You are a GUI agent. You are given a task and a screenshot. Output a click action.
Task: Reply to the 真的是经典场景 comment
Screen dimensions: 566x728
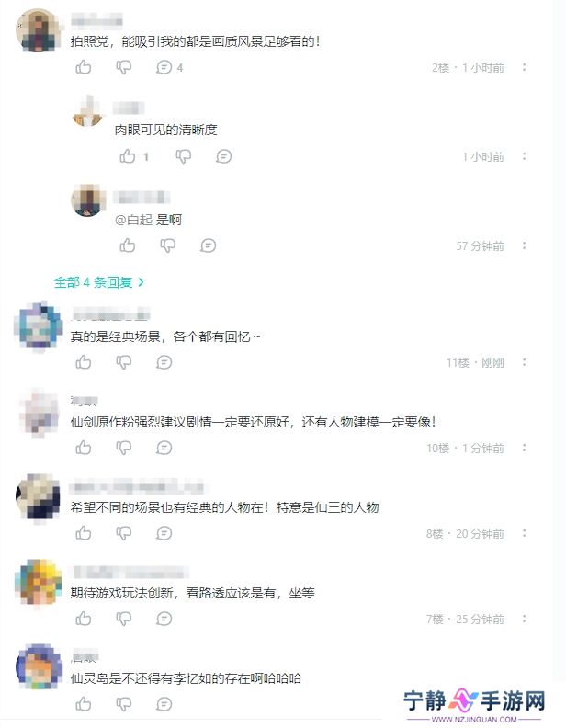164,362
